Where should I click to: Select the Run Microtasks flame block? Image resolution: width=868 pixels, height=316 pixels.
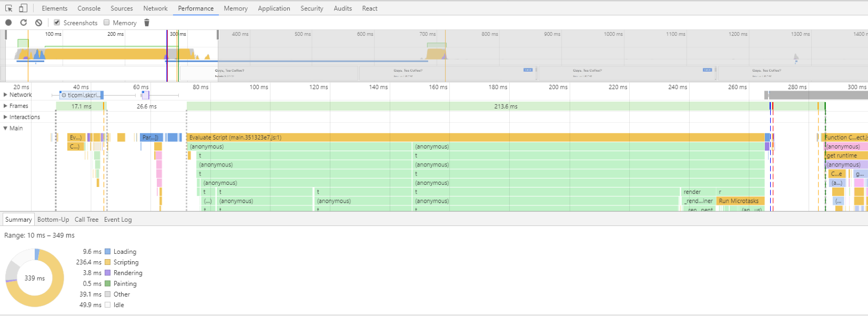click(x=739, y=201)
